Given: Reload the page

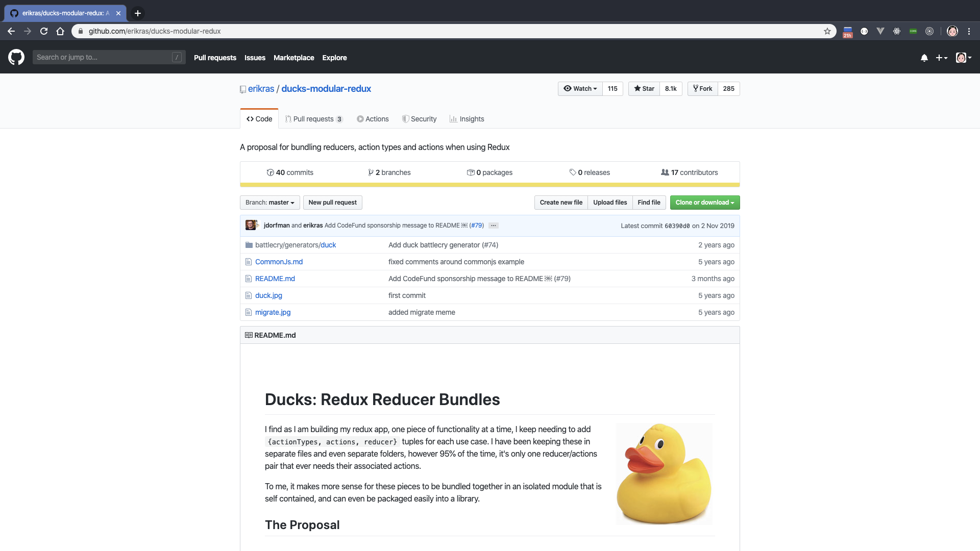Looking at the screenshot, I should click(x=44, y=31).
